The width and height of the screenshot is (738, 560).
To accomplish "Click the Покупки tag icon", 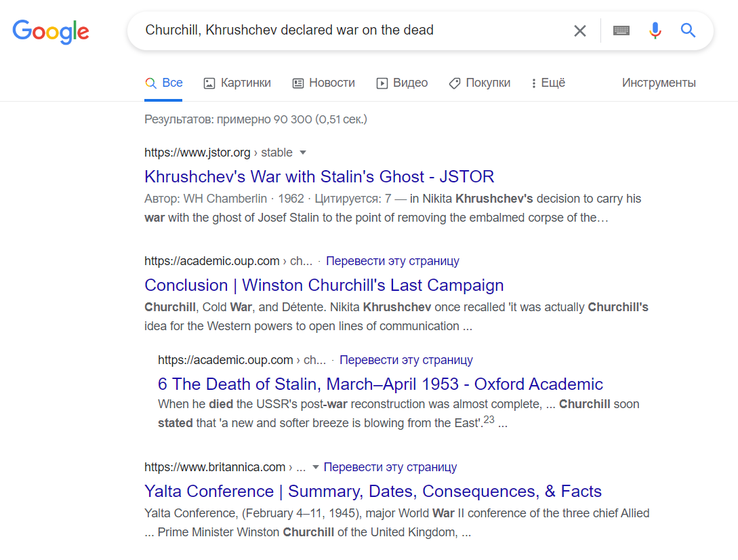I will click(x=455, y=83).
